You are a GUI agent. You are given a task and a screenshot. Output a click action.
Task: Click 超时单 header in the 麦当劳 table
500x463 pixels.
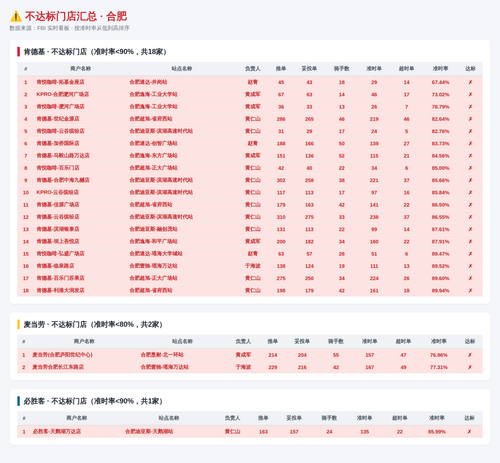pos(403,341)
